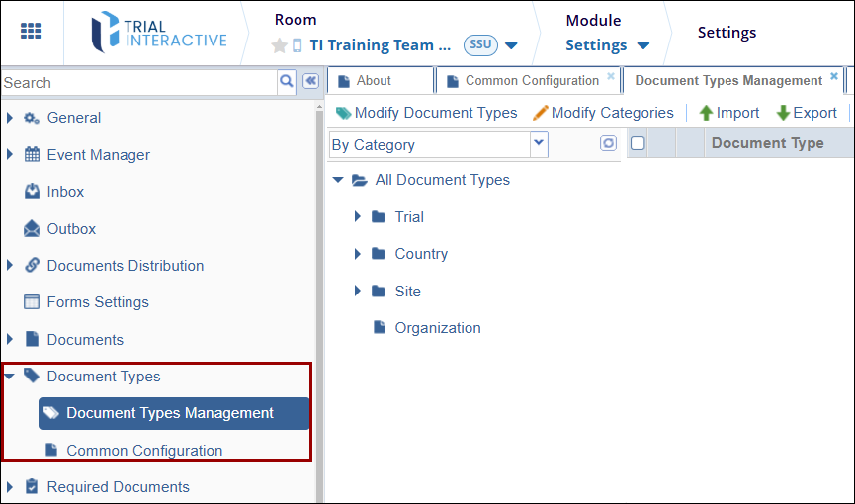
Task: Collapse the Document Types section
Action: (11, 377)
